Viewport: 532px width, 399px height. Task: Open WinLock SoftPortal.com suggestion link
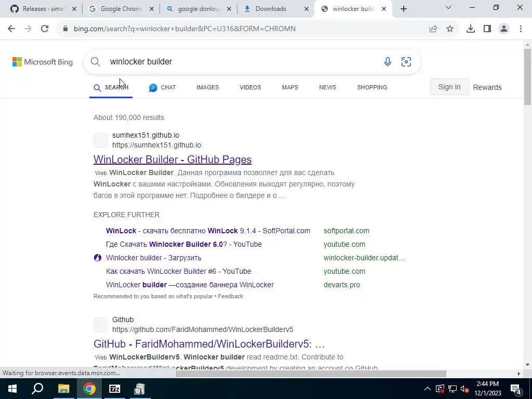point(208,231)
